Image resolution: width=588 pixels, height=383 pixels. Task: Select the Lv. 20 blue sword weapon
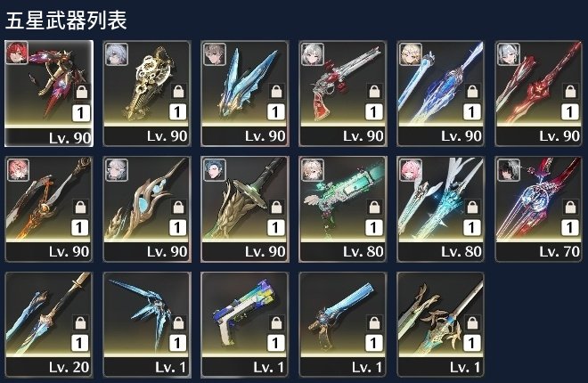click(49, 324)
